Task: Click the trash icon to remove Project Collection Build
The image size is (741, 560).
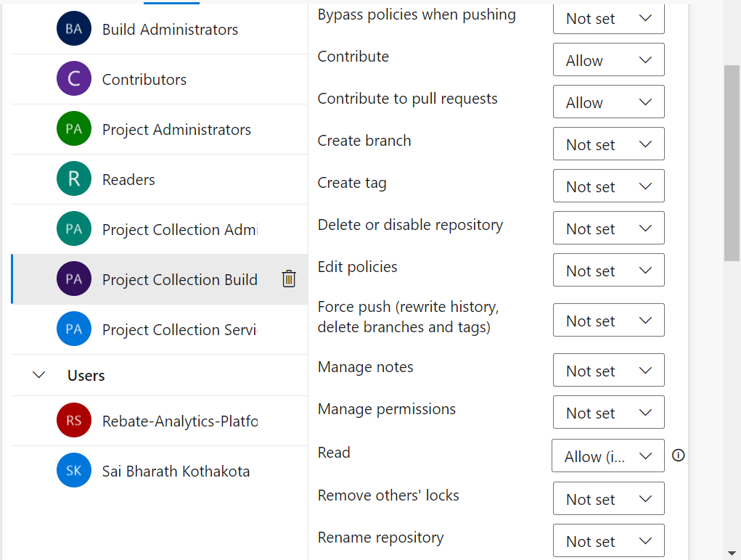Action: 289,279
